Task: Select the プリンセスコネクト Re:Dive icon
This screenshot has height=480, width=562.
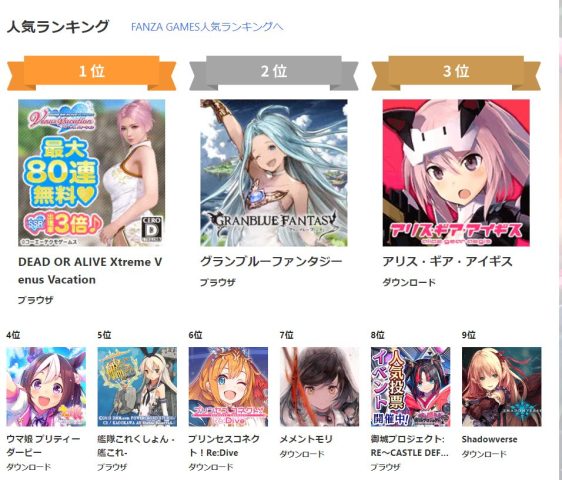Action: [228, 386]
